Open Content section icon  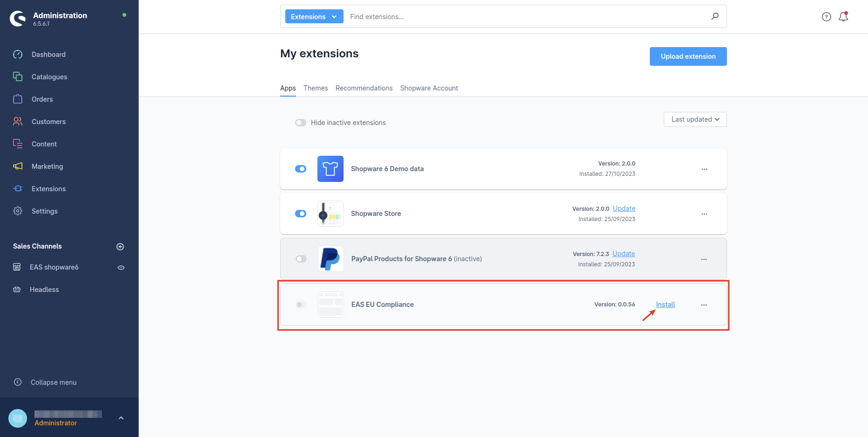(x=18, y=144)
